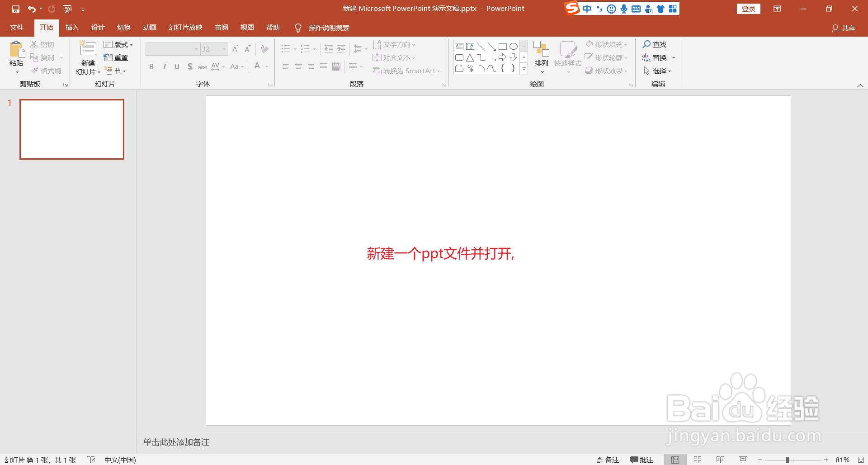The image size is (868, 465).
Task: Select the text box shape
Action: click(459, 47)
